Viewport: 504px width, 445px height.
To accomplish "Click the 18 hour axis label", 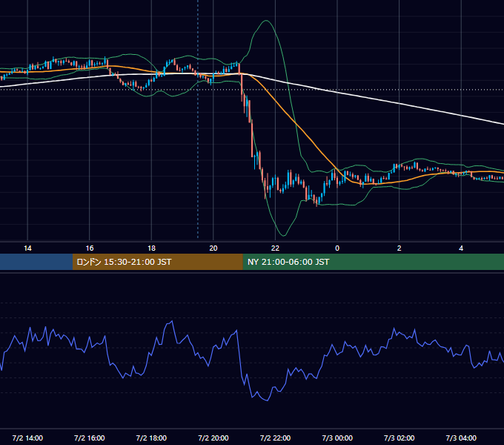I will (x=151, y=248).
